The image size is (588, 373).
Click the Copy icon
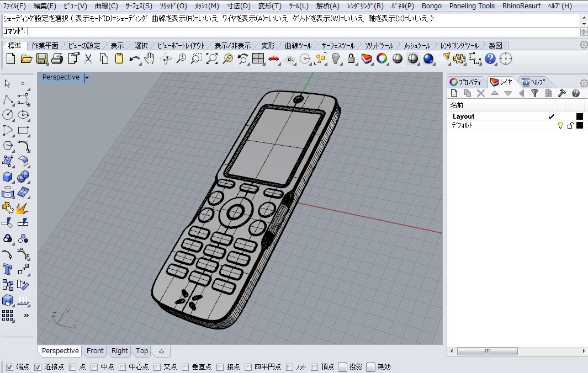(104, 58)
